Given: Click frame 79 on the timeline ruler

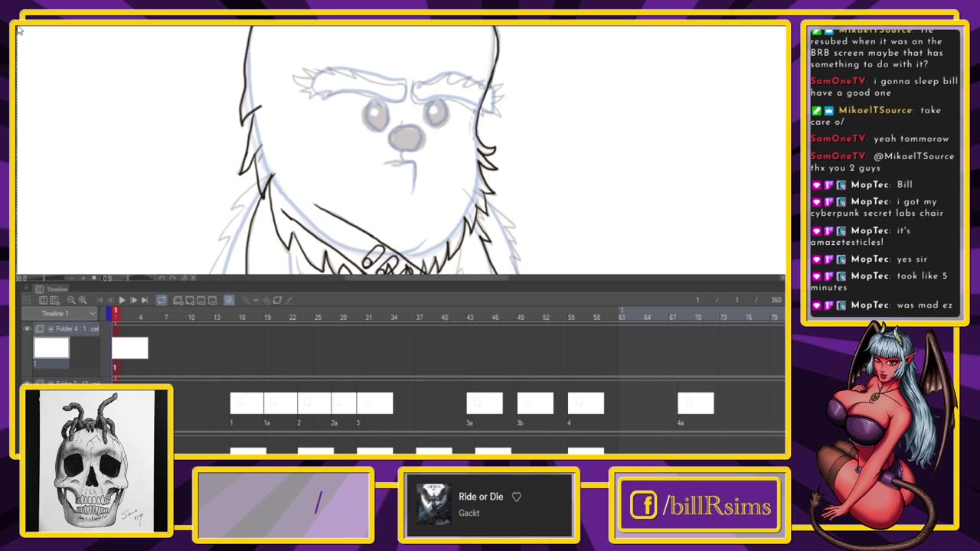Looking at the screenshot, I should click(x=774, y=317).
